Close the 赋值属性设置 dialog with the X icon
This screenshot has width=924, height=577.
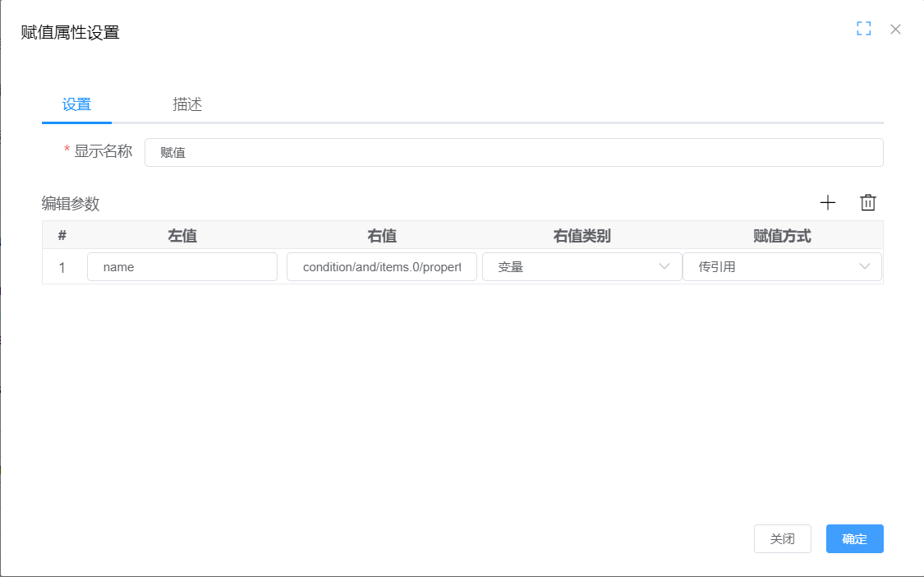coord(895,29)
